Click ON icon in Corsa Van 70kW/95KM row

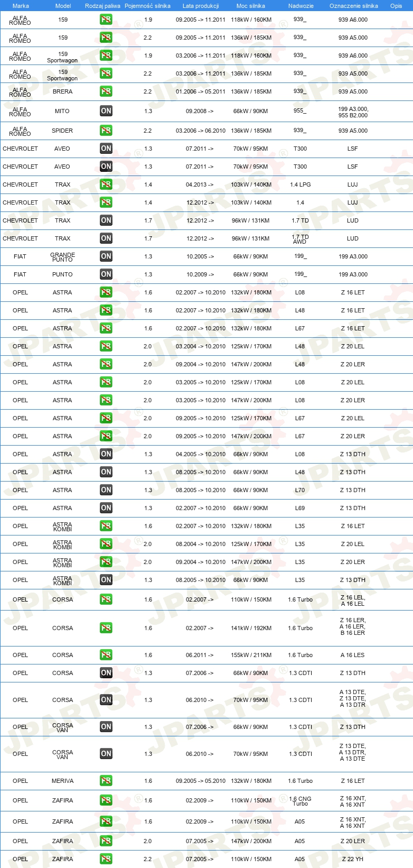point(106,754)
